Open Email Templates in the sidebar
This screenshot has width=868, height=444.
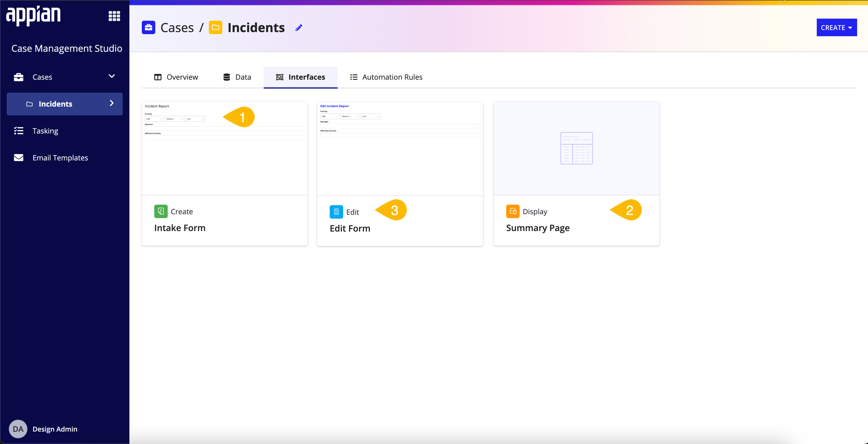click(65, 158)
